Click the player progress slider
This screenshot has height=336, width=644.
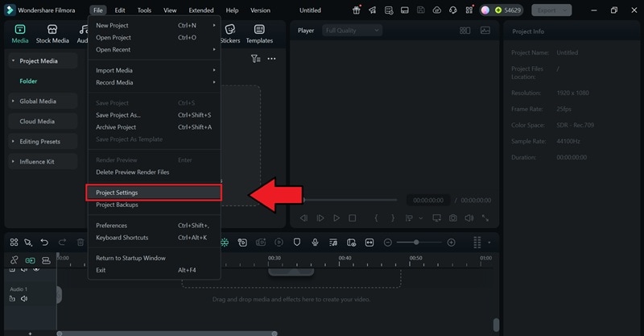pyautogui.click(x=350, y=200)
